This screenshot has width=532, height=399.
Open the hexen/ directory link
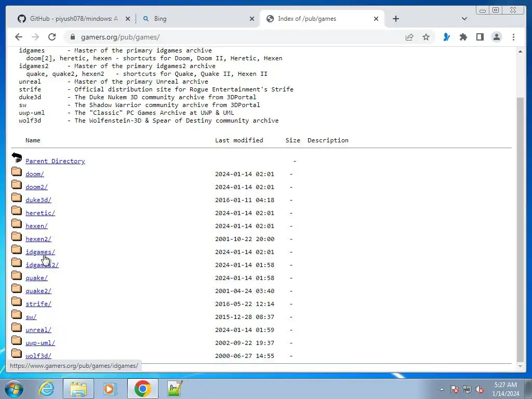(37, 226)
